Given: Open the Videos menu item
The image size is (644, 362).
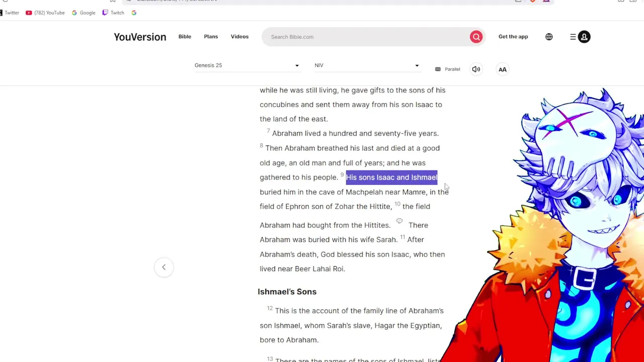Looking at the screenshot, I should [239, 37].
